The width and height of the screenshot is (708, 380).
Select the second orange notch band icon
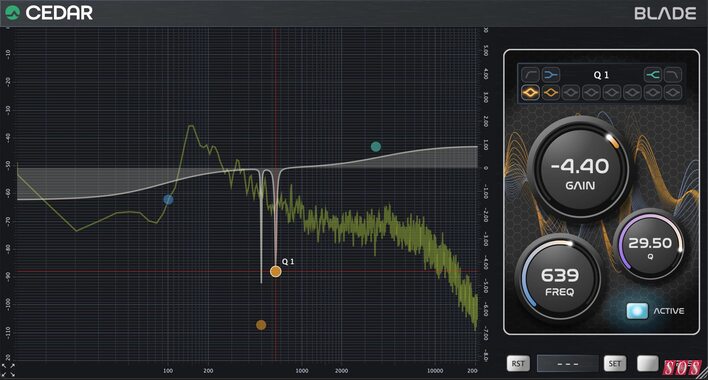[551, 93]
